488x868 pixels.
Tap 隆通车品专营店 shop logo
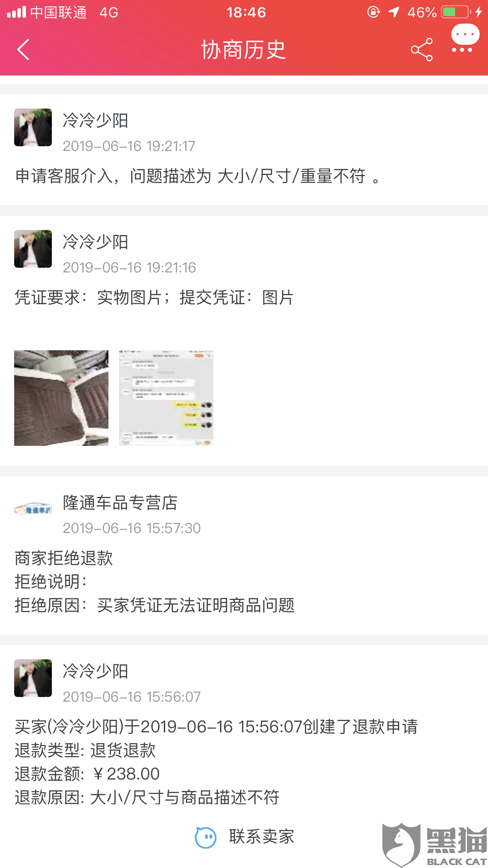click(x=33, y=509)
